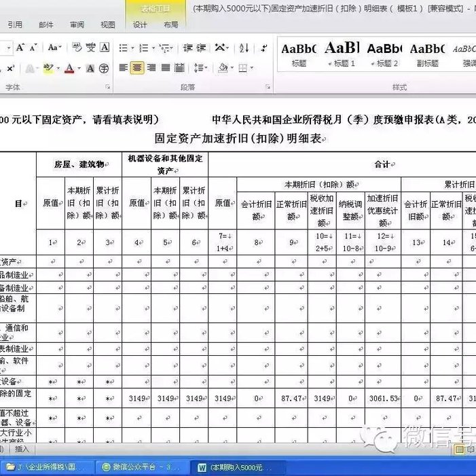Open the 企业所得税 folder taskbar item
This screenshot has height=476, width=476.
tap(46, 466)
